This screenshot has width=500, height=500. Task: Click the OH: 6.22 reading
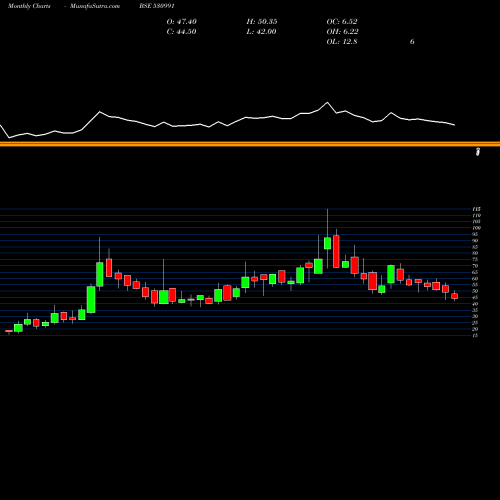342,32
